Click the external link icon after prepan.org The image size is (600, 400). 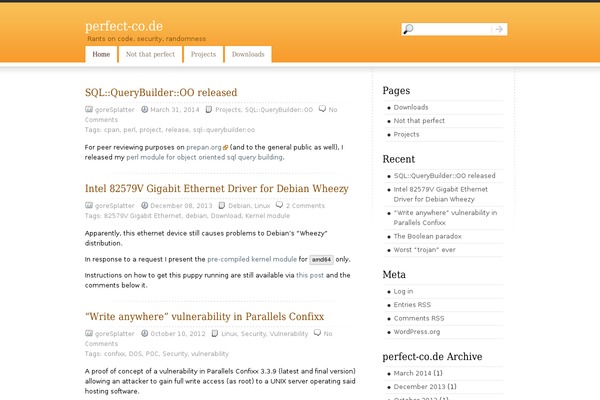(x=225, y=147)
